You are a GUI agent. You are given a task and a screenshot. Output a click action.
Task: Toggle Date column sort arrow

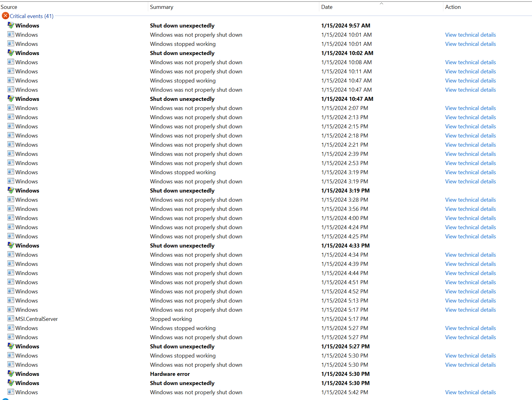point(381,3)
